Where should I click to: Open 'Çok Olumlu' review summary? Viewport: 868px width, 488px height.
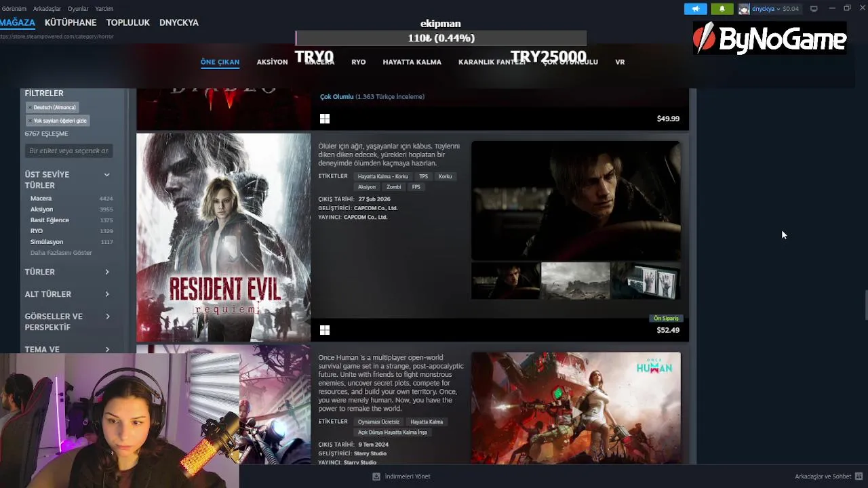336,97
